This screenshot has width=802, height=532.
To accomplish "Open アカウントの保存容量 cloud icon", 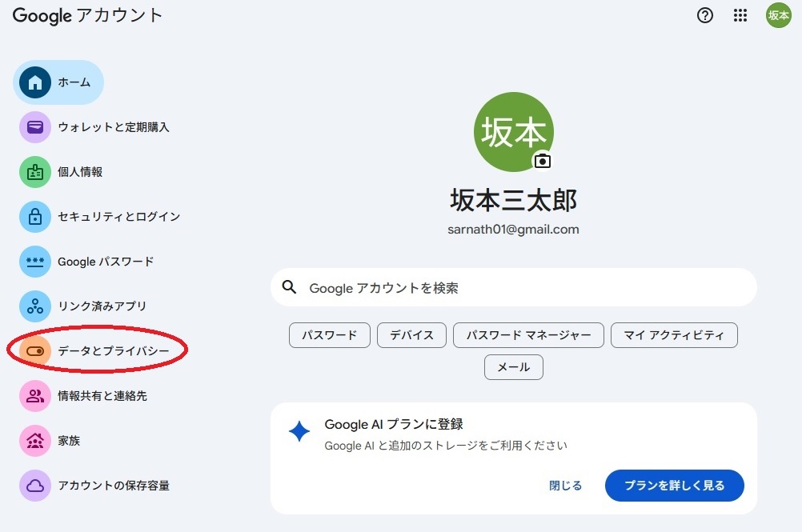I will (34, 486).
